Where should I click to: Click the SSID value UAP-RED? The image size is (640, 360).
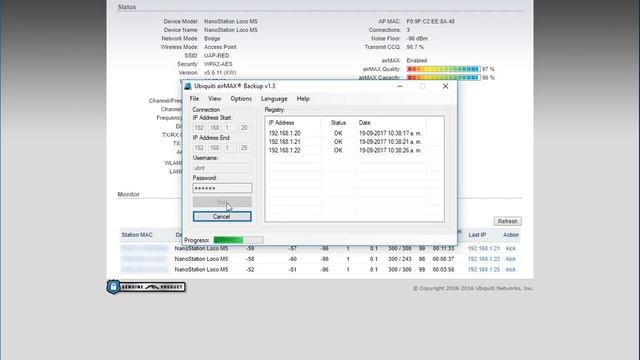click(217, 56)
